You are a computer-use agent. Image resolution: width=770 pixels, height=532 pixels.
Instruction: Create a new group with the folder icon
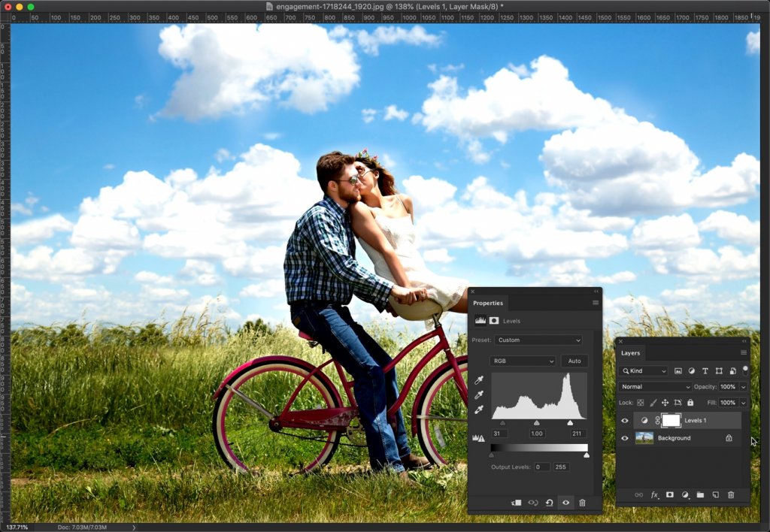701,495
